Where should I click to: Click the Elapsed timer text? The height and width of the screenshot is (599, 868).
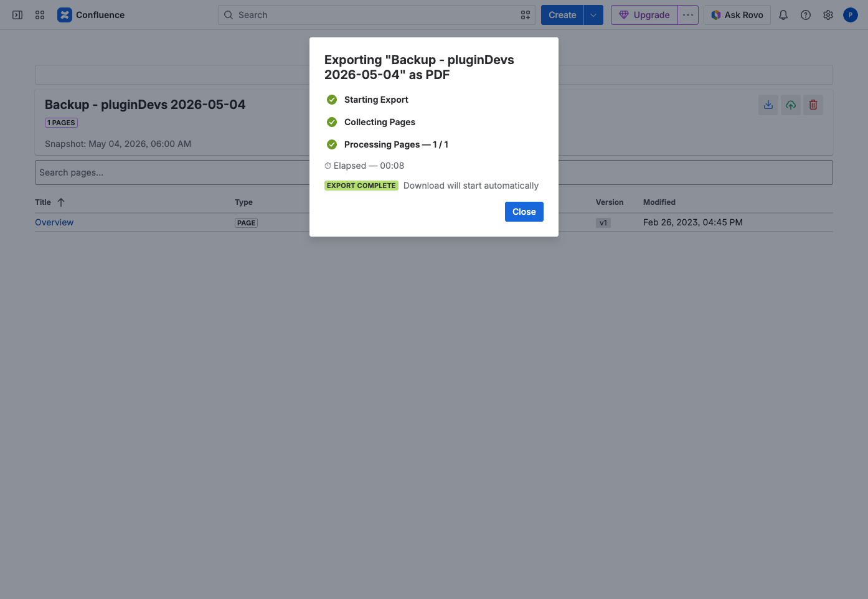click(364, 166)
